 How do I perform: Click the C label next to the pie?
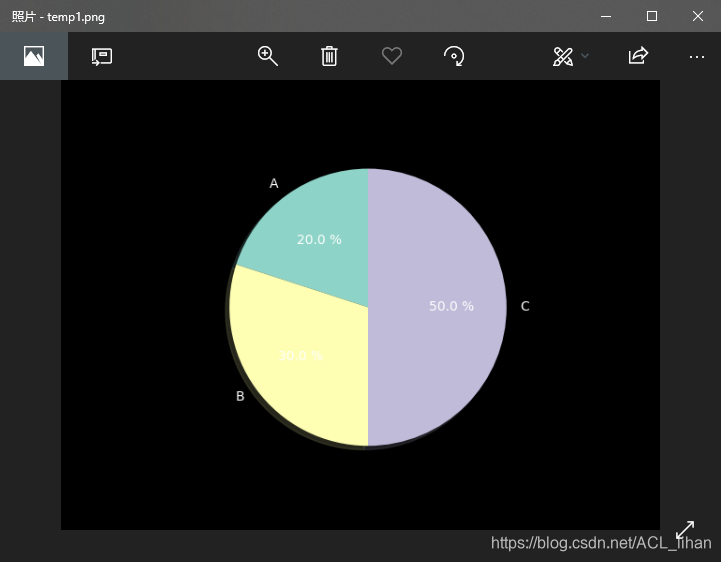(525, 306)
